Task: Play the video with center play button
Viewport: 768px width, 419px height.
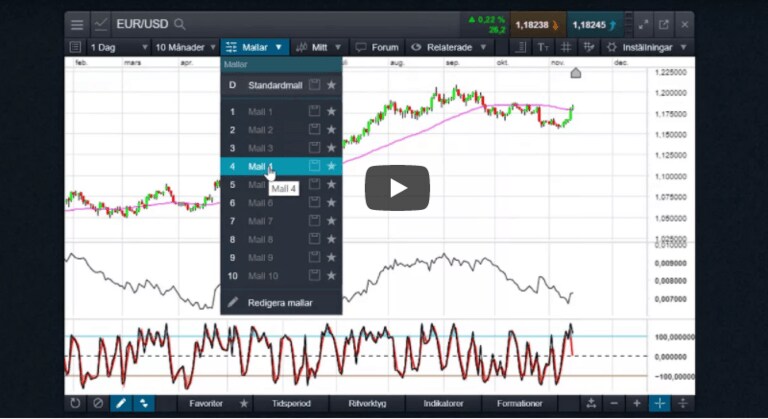Action: coord(397,188)
